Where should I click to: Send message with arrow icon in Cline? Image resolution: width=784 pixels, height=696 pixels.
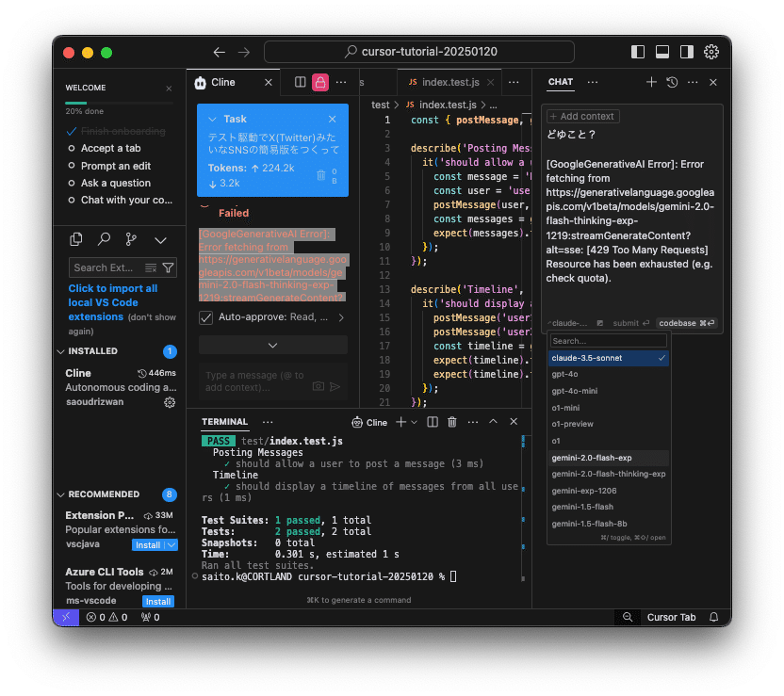pos(335,386)
